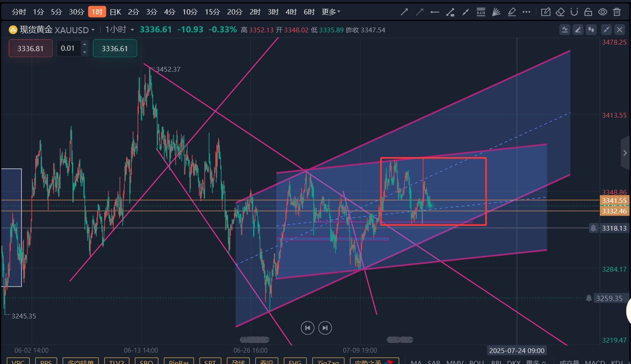This screenshot has width=631, height=364.
Task: Click the 3341.55 orange price label
Action: click(x=614, y=200)
